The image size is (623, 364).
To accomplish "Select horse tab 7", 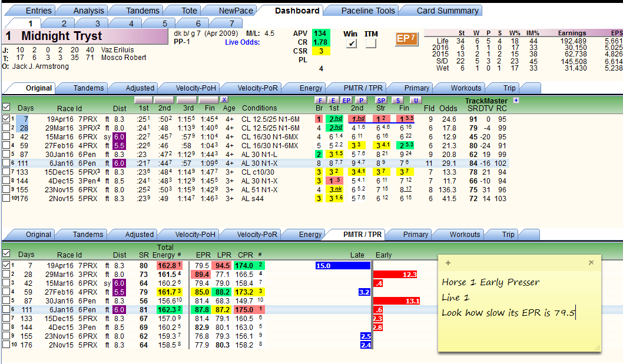I will [x=231, y=24].
